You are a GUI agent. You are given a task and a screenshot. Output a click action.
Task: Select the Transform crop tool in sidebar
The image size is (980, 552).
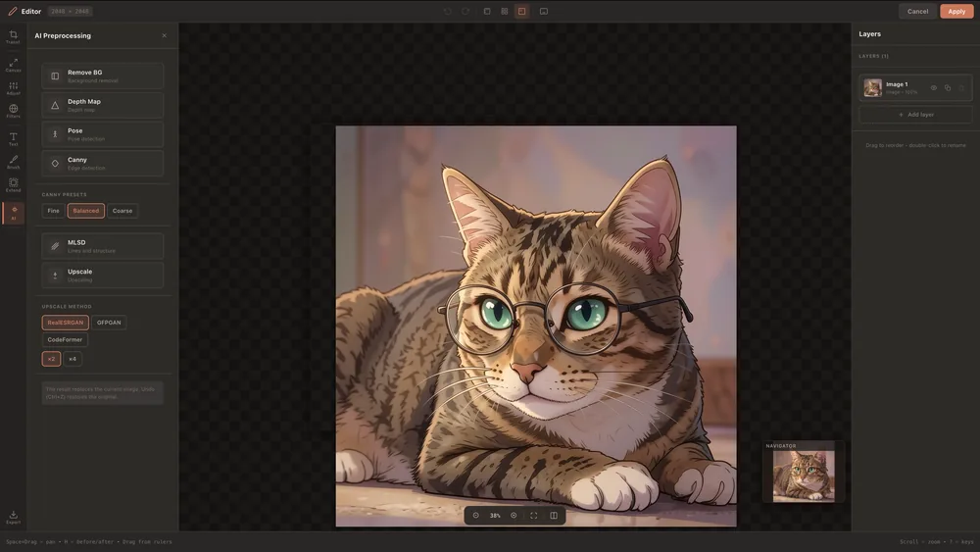(x=13, y=37)
